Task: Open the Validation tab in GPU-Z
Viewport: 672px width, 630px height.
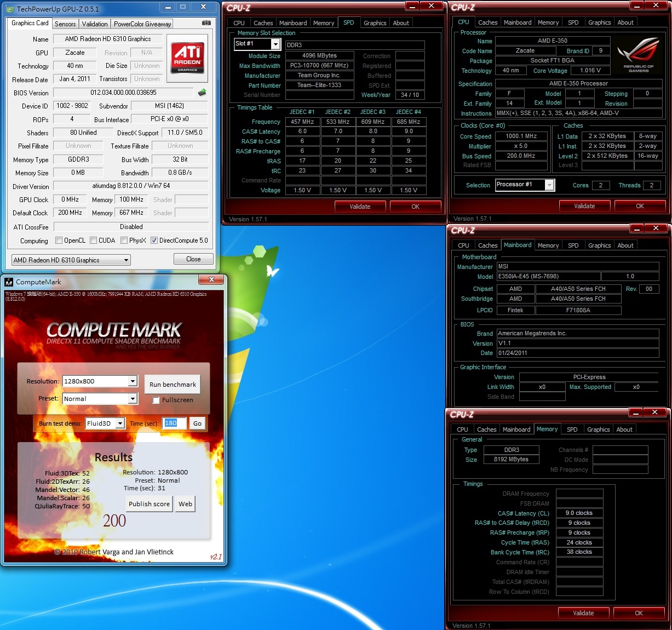Action: tap(95, 24)
